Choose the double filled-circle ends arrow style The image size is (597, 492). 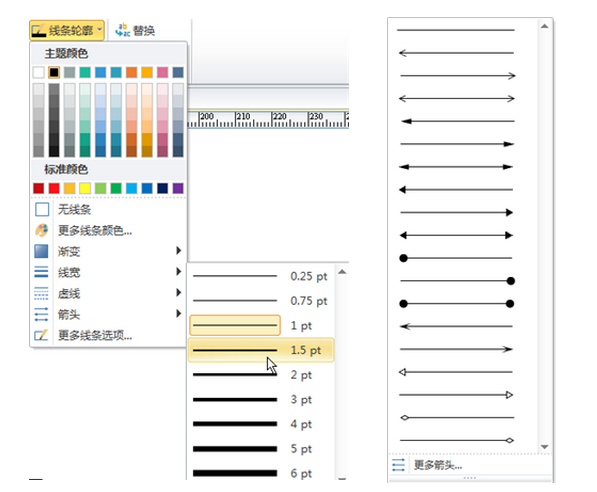(457, 304)
